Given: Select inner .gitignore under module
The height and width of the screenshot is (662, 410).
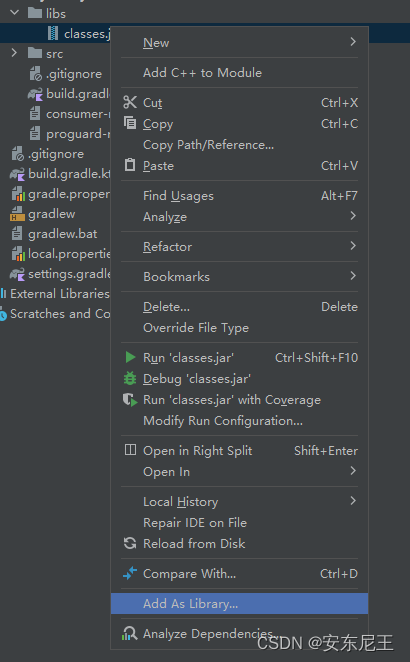Looking at the screenshot, I should click(x=74, y=74).
